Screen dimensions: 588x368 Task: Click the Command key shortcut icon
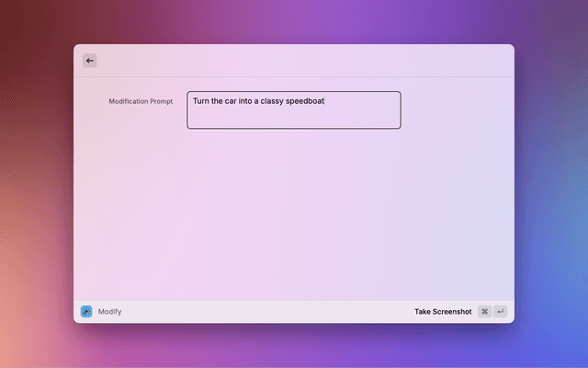tap(484, 312)
